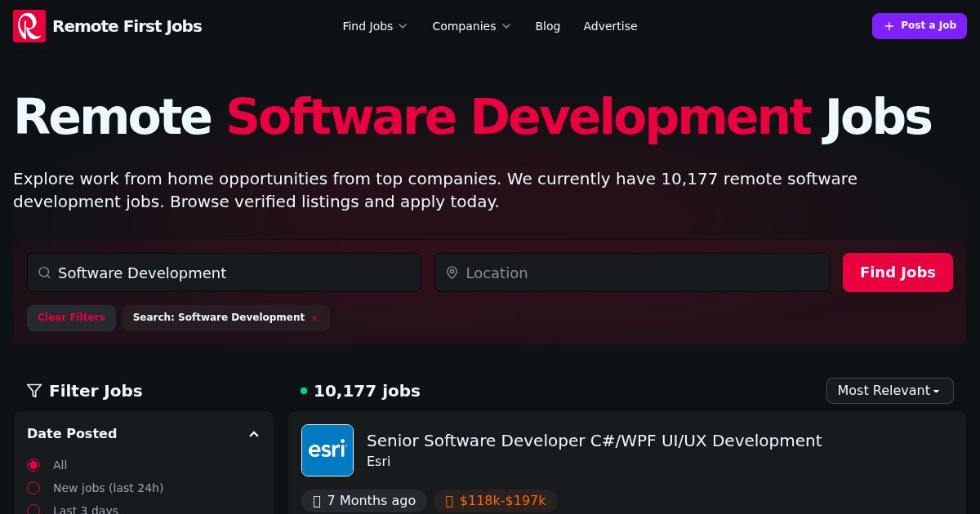Screen dimensions: 980x514
Task: Open the Advertise page
Action: tap(610, 26)
